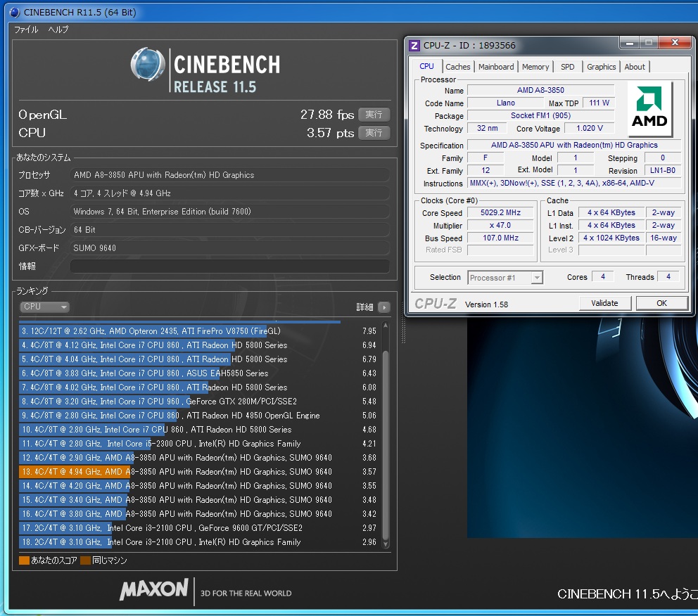Click the 情報 info text field
This screenshot has height=616, width=698.
click(x=229, y=267)
